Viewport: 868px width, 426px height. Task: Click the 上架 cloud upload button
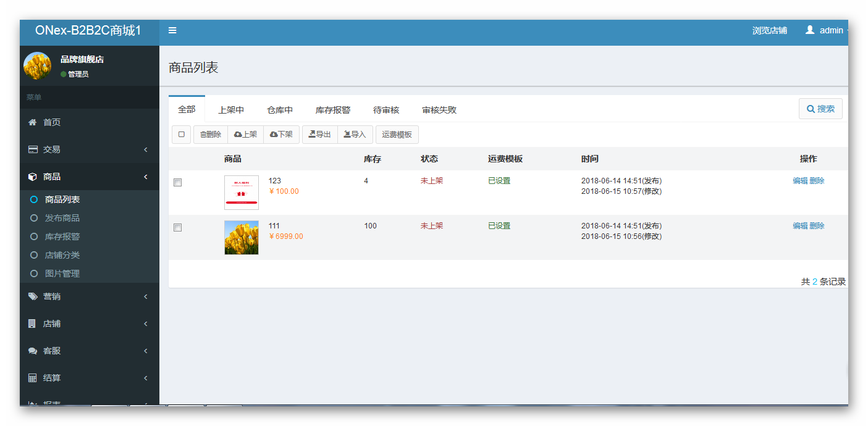click(245, 135)
